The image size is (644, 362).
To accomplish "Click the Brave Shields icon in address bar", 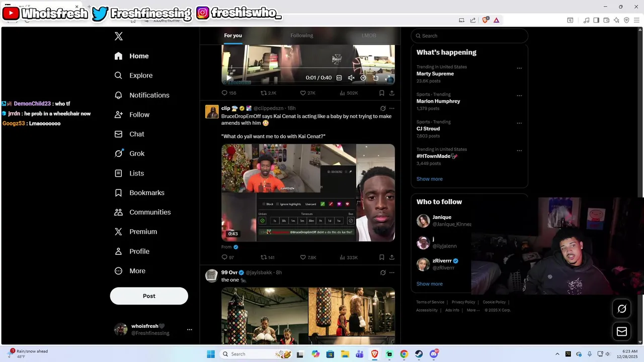I will (x=486, y=20).
